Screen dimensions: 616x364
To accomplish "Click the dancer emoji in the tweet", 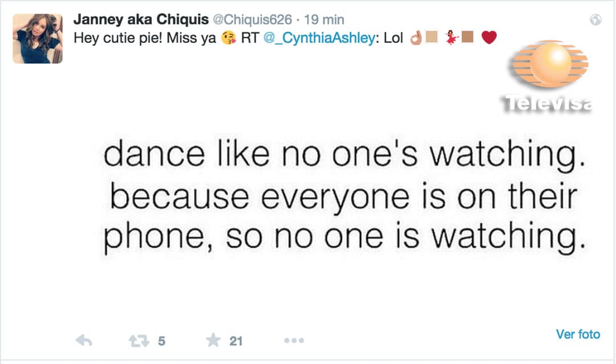I will click(452, 38).
